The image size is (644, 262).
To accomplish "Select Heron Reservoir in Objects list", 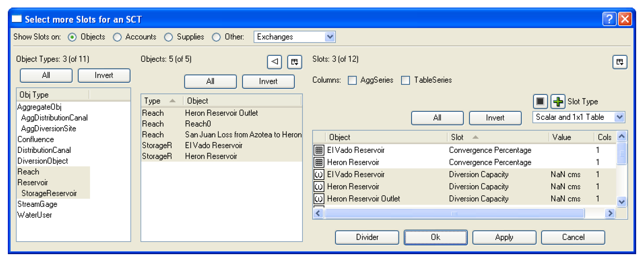I will pos(221,156).
